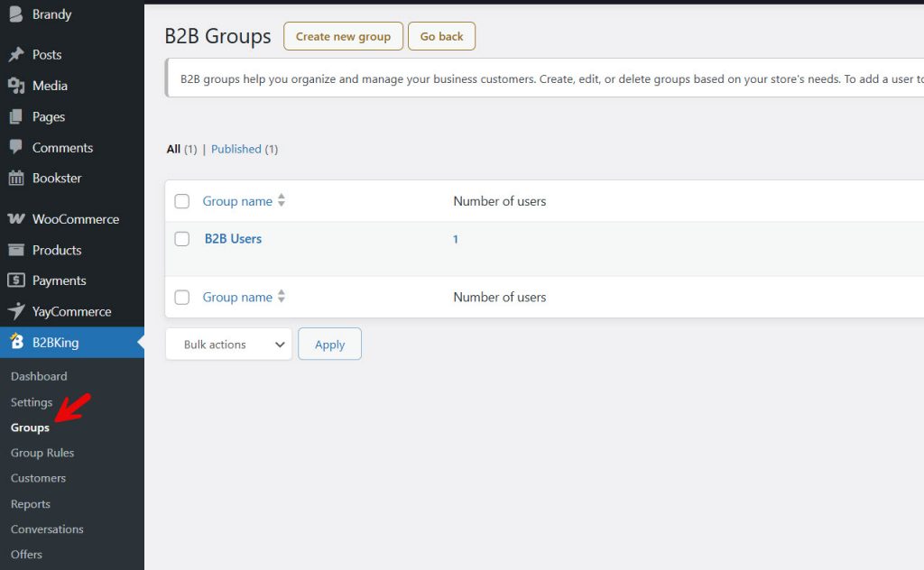Open the B2B Users group link
924x570 pixels.
tap(232, 238)
